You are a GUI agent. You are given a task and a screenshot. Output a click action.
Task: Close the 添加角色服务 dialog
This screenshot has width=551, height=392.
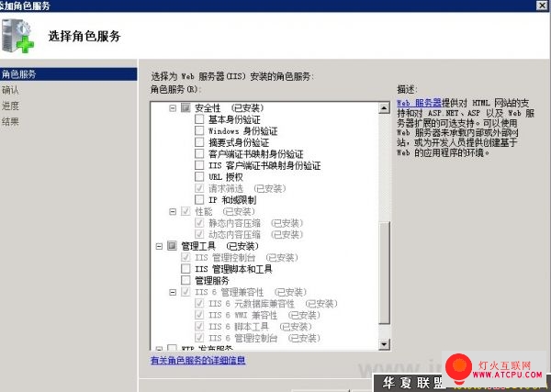click(543, 6)
